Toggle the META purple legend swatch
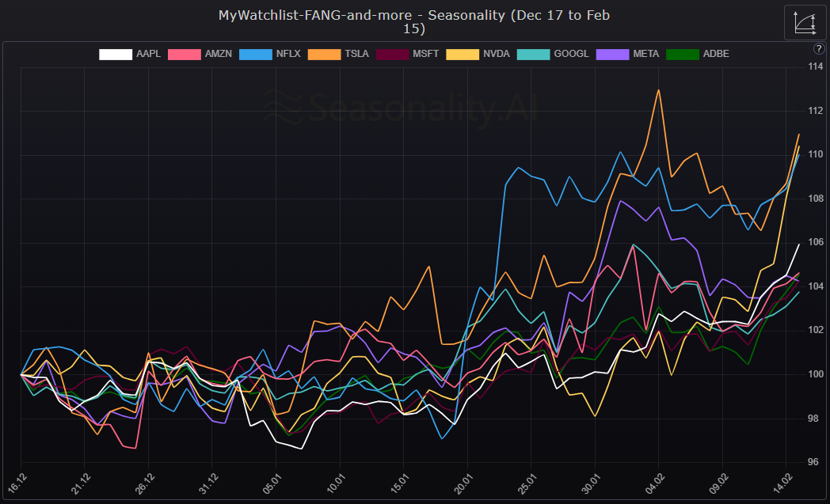This screenshot has width=830, height=504. point(612,54)
